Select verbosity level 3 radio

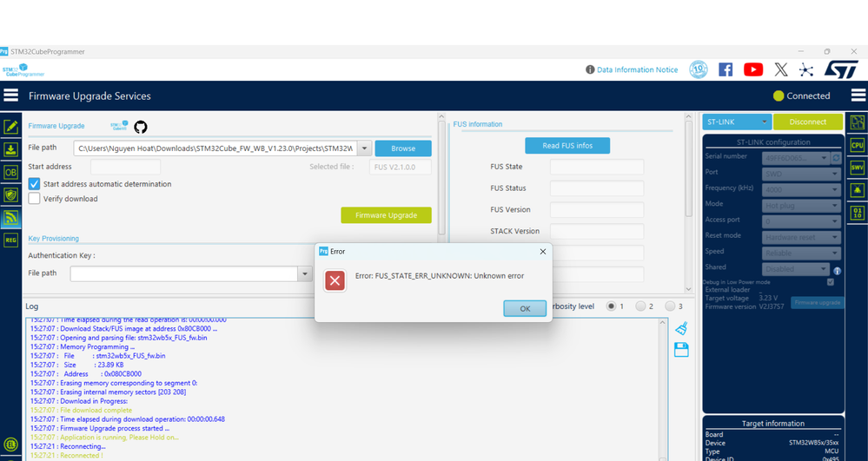(670, 306)
